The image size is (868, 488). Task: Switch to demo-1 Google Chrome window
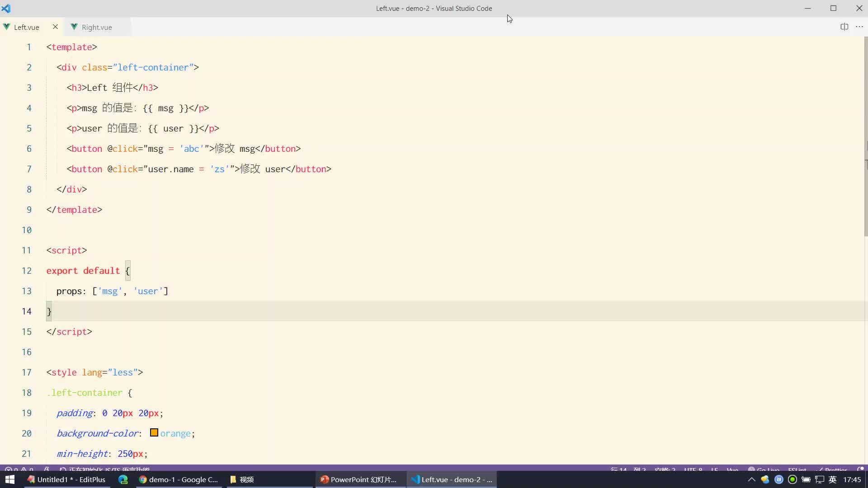click(x=179, y=479)
